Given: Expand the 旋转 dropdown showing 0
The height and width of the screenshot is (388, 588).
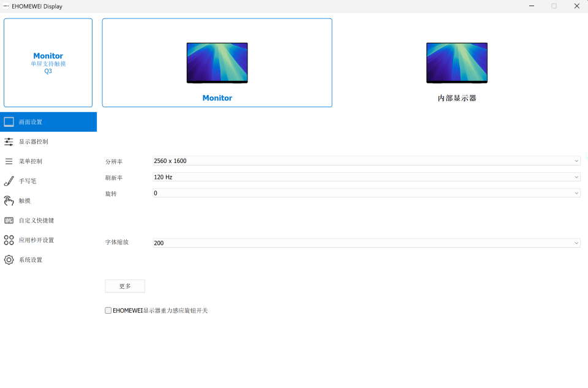Looking at the screenshot, I should point(366,193).
